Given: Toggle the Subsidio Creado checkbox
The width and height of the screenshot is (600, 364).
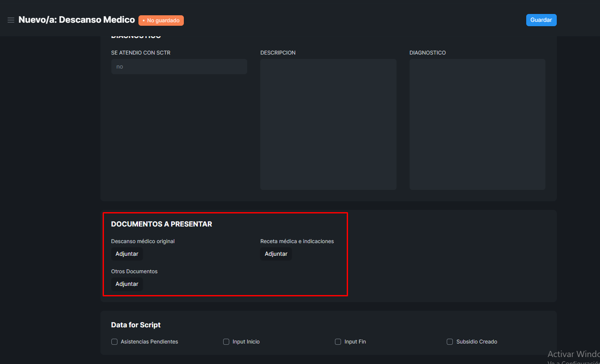Looking at the screenshot, I should [x=450, y=342].
